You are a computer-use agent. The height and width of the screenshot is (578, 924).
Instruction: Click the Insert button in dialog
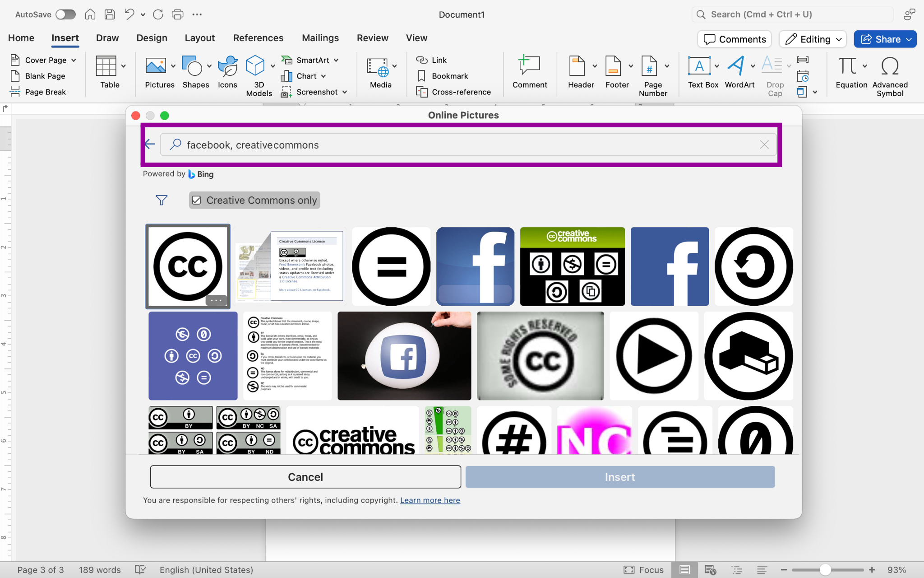620,477
